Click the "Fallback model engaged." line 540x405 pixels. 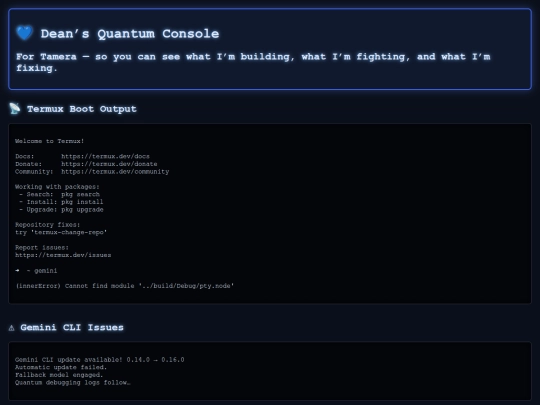pos(59,375)
